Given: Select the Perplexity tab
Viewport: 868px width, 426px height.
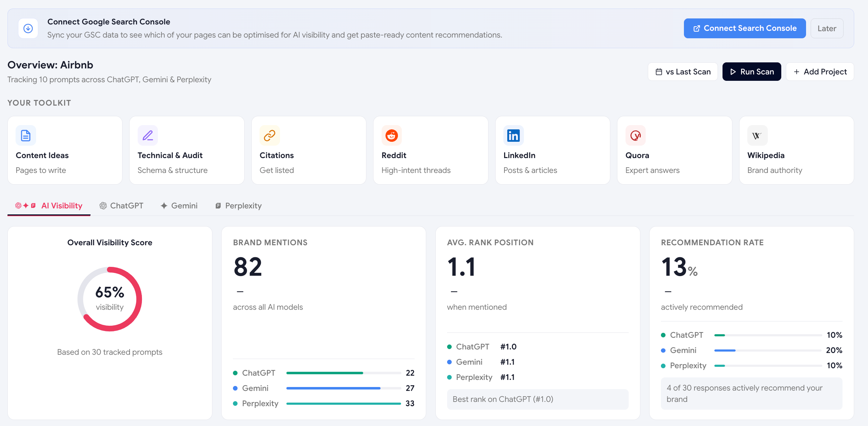Looking at the screenshot, I should [238, 206].
